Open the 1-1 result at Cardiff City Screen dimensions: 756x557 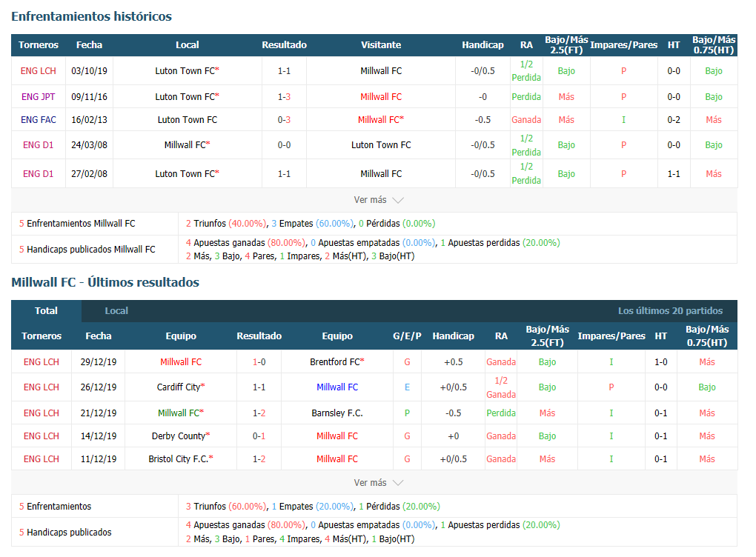pyautogui.click(x=259, y=387)
